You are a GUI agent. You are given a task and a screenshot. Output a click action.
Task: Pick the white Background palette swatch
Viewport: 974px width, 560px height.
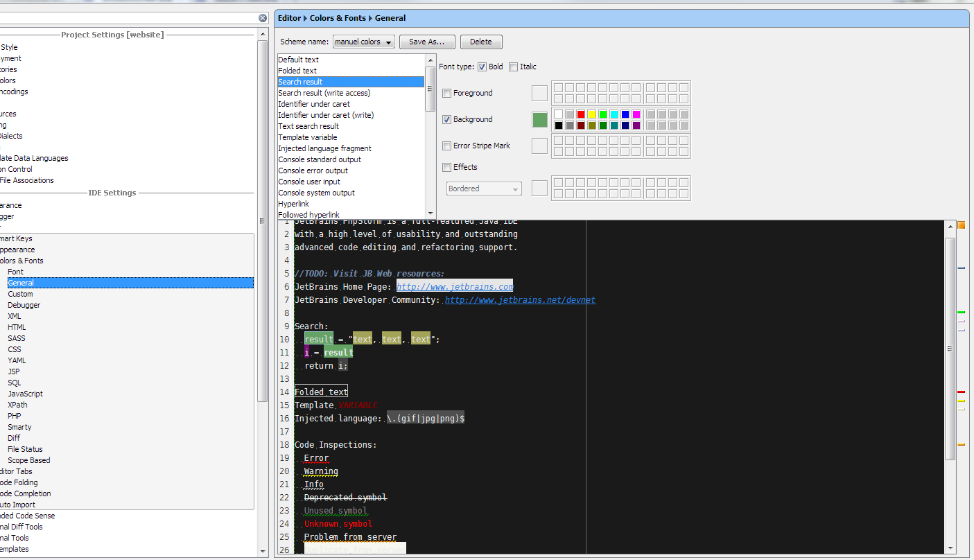coord(558,114)
